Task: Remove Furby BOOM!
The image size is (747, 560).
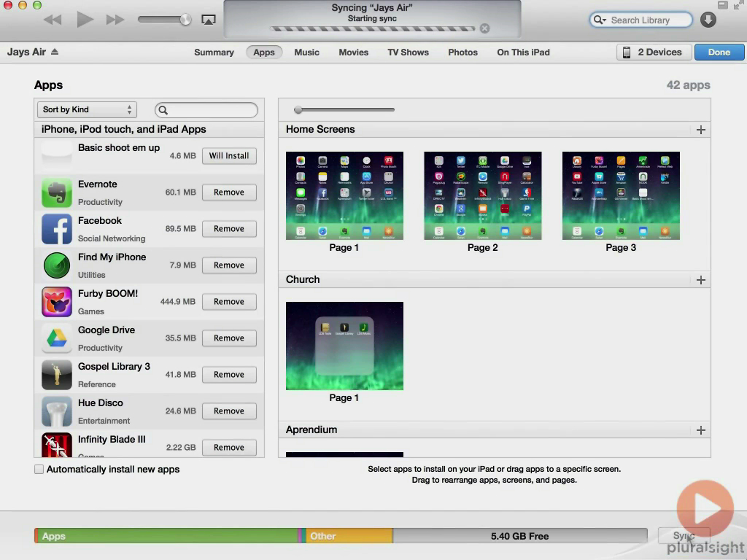Action: tap(229, 301)
